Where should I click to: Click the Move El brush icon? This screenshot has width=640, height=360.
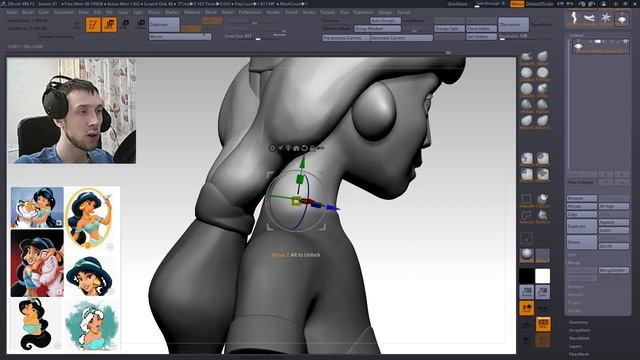coord(527,121)
